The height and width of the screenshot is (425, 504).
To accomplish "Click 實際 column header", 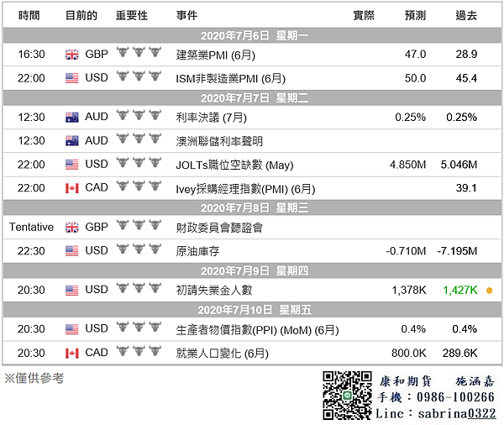I will point(364,15).
